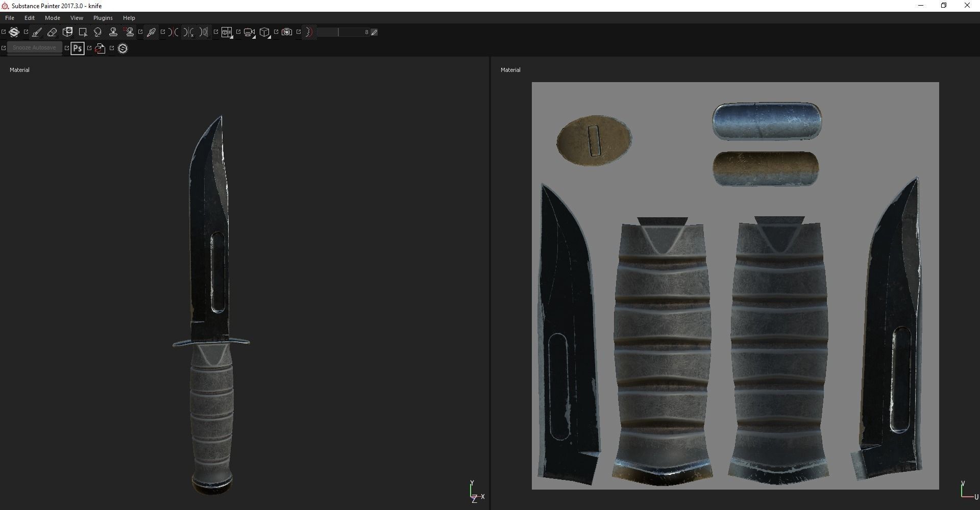Click the undock icon before the Material Picker
Screen dimensions: 980x510
pos(140,32)
